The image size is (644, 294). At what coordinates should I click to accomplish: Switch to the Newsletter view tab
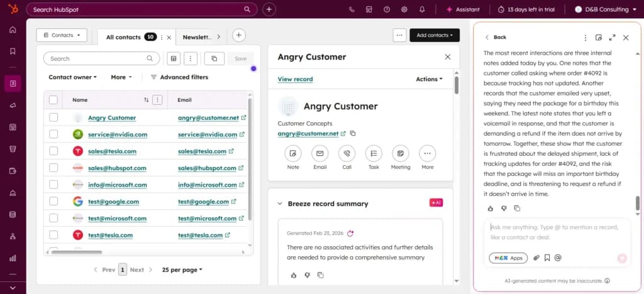coord(197,37)
